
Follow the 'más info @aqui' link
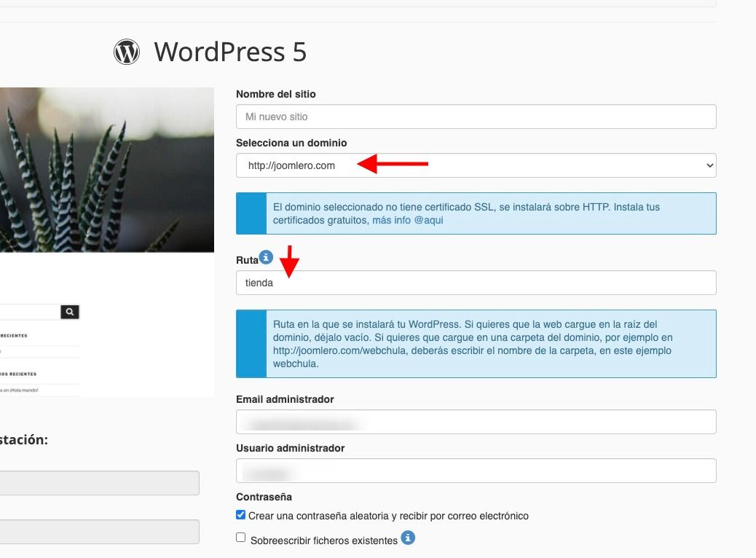[x=407, y=221]
